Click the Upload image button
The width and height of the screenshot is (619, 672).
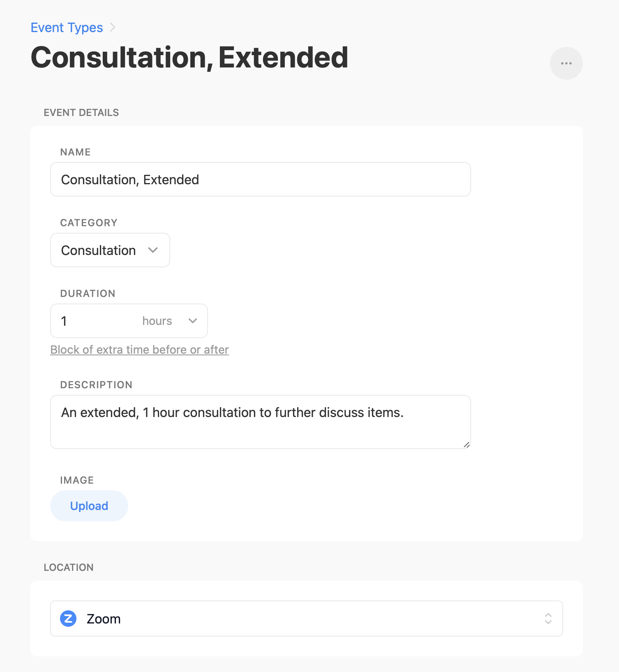click(x=89, y=506)
